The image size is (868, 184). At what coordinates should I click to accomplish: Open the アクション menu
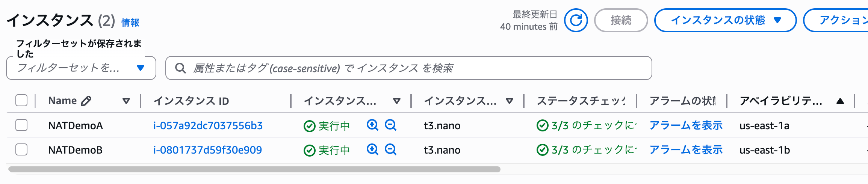tap(842, 20)
